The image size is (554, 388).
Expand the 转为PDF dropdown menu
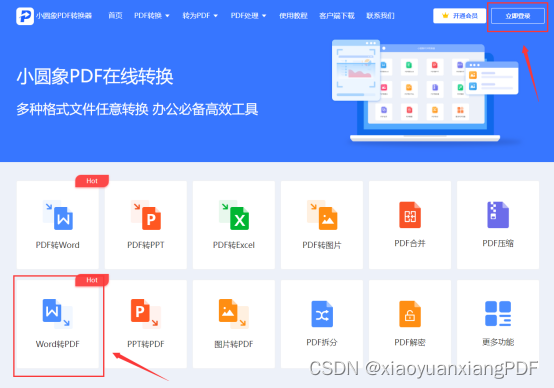[200, 16]
